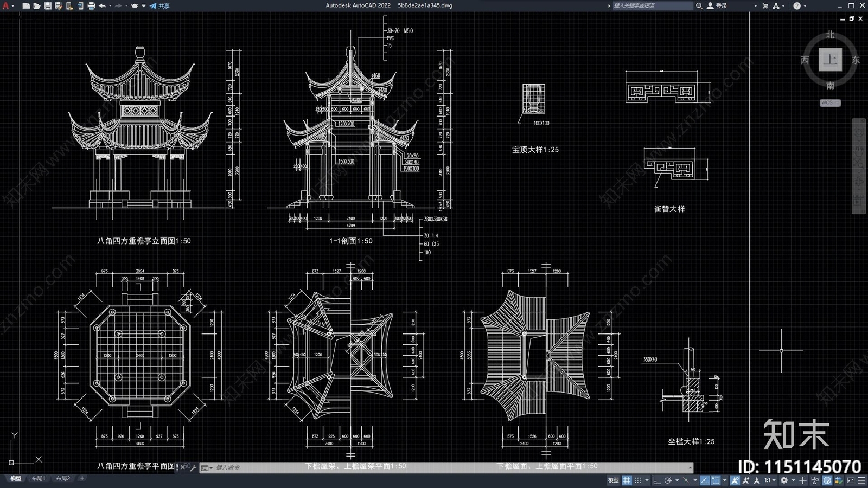Toggle object snap tracking
Image resolution: width=868 pixels, height=488 pixels.
tap(705, 480)
